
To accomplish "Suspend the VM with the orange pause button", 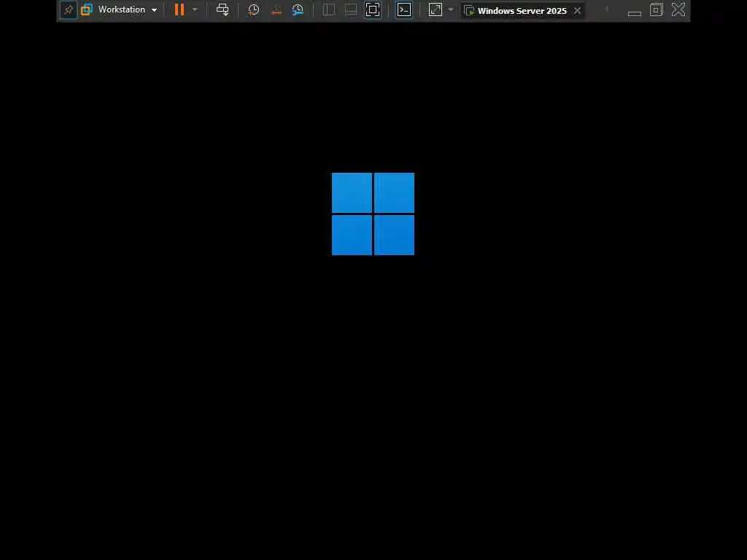I will coord(179,9).
